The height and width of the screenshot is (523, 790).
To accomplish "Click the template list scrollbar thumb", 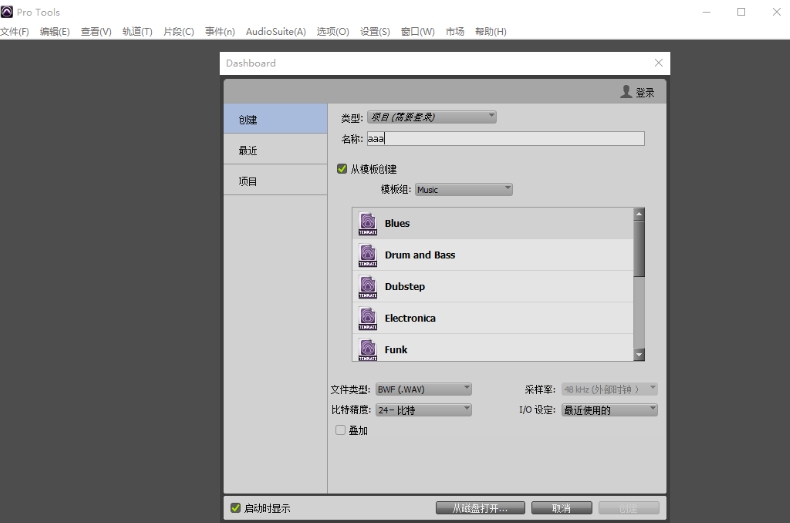I will (639, 248).
